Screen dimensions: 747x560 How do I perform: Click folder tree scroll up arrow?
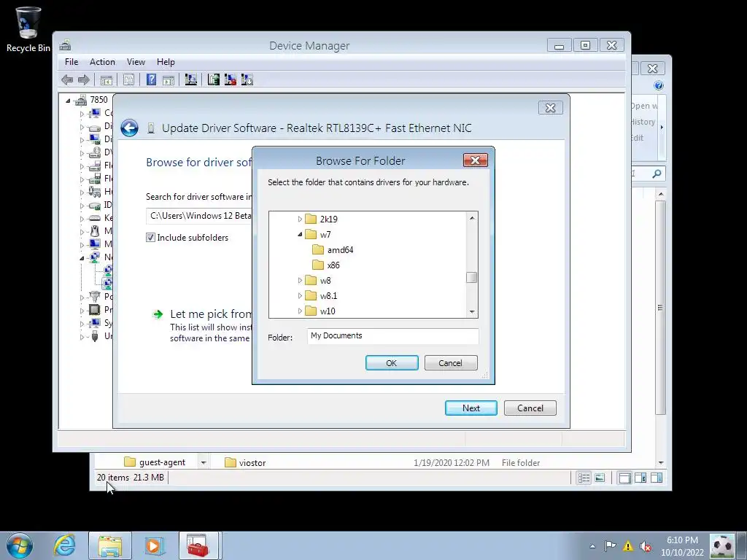(472, 217)
